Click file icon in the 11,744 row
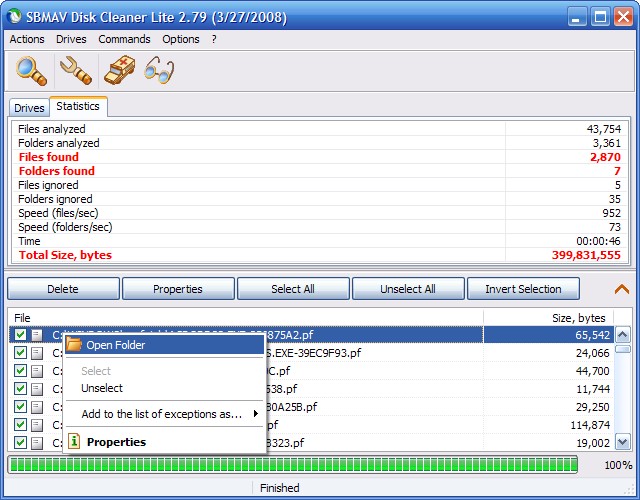 coord(37,389)
